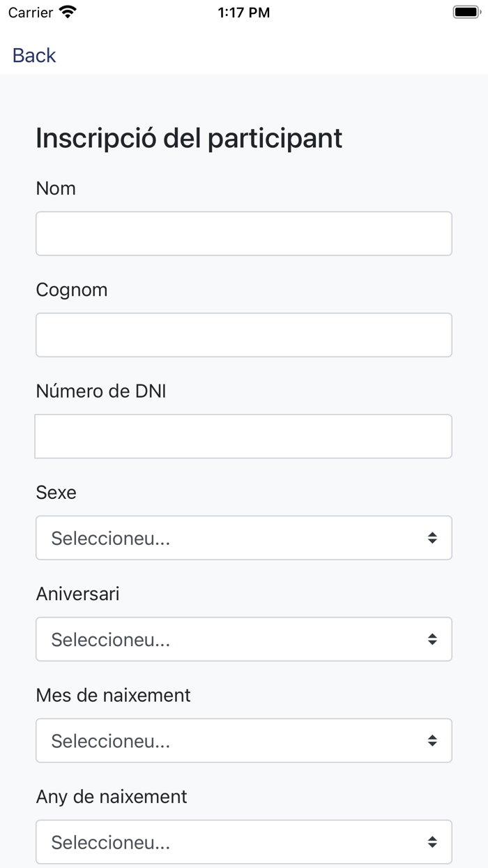Select the Número de DNI field
This screenshot has height=868, width=488.
pyautogui.click(x=244, y=436)
